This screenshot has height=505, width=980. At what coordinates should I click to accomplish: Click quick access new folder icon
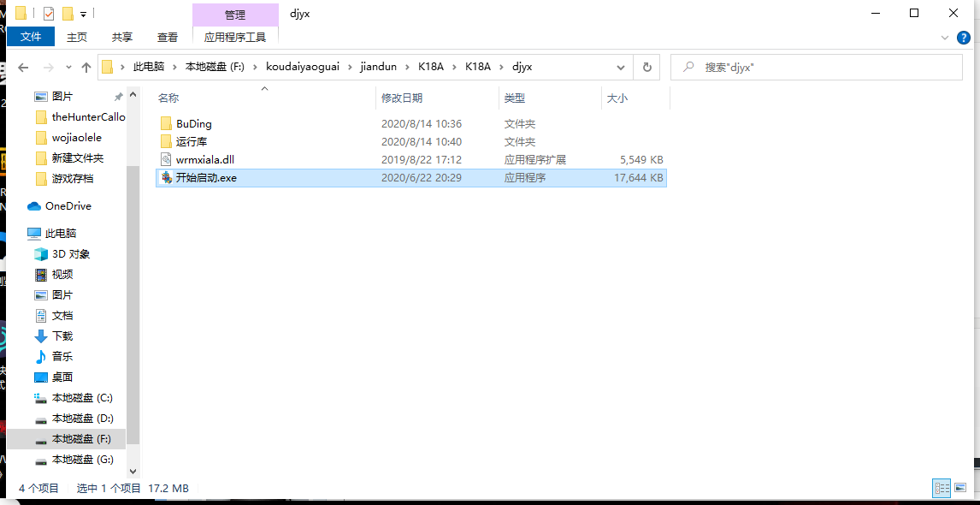pyautogui.click(x=68, y=13)
